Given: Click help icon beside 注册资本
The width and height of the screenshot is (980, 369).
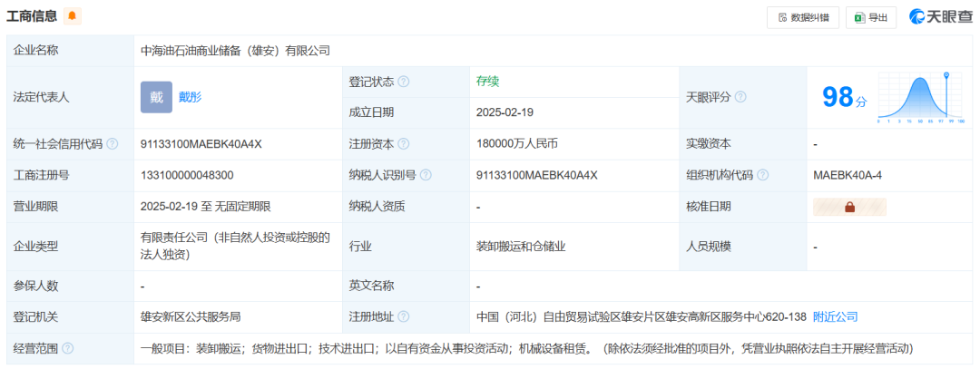Looking at the screenshot, I should click(x=404, y=144).
